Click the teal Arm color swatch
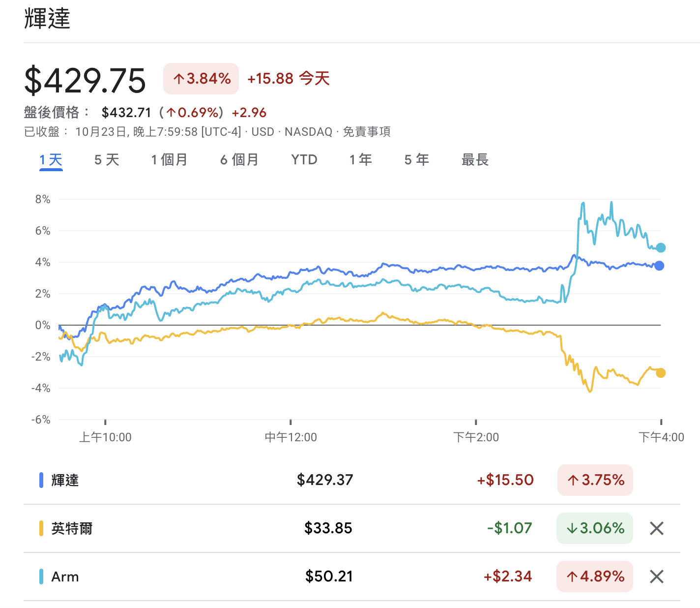The width and height of the screenshot is (700, 608). (41, 577)
